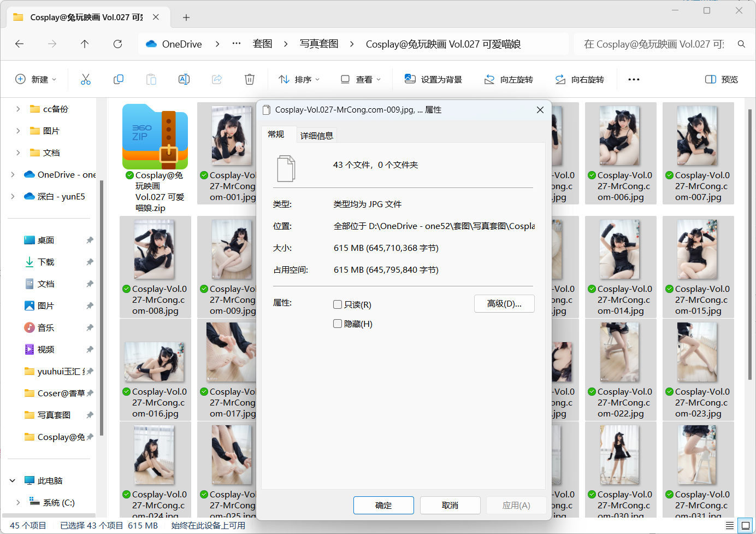
Task: Switch to the 详细信息 tab in properties
Action: click(x=317, y=135)
